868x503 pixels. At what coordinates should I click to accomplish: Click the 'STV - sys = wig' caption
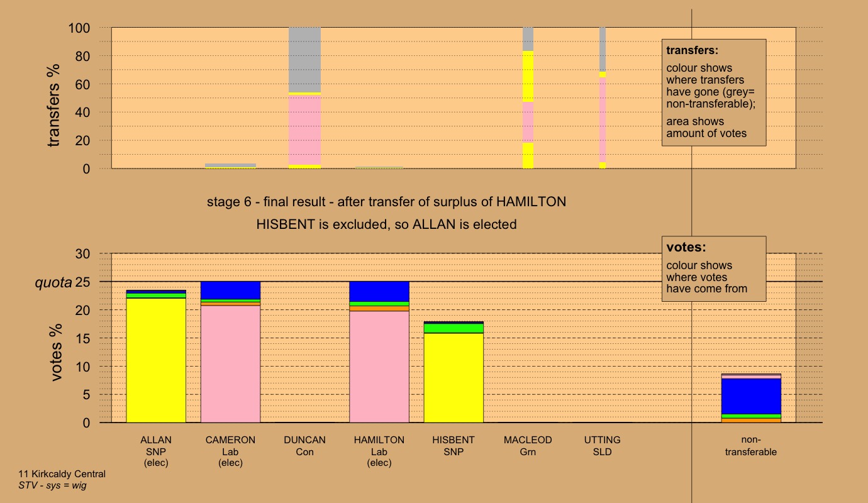point(53,485)
